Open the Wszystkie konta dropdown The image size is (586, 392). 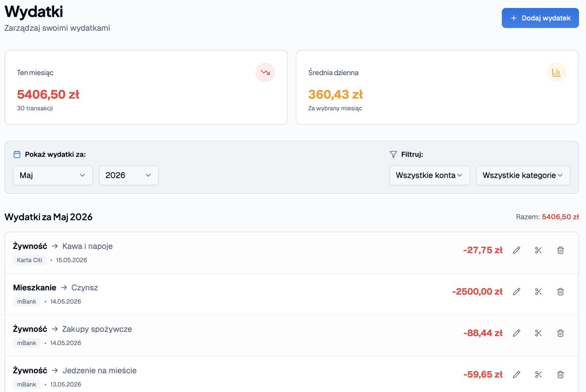coord(430,175)
